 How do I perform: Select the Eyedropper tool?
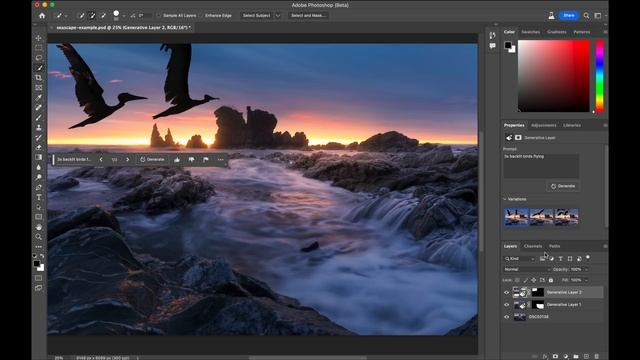click(39, 98)
